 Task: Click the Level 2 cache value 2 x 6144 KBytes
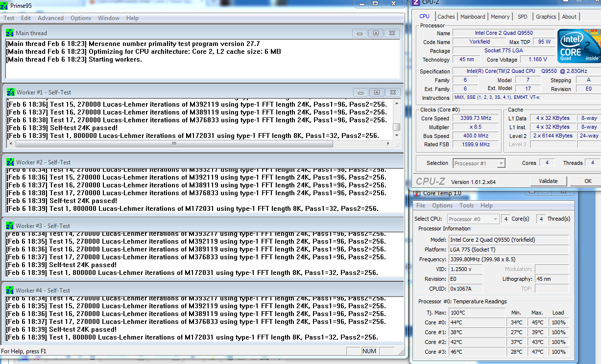click(x=553, y=136)
